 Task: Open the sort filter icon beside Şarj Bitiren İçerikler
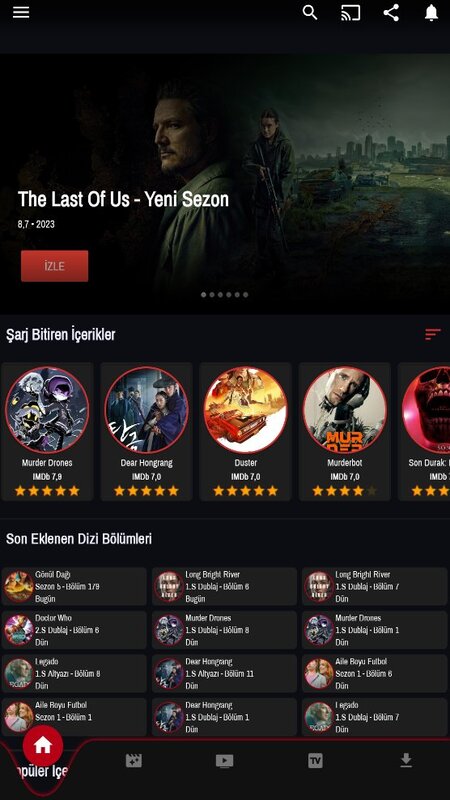(433, 335)
